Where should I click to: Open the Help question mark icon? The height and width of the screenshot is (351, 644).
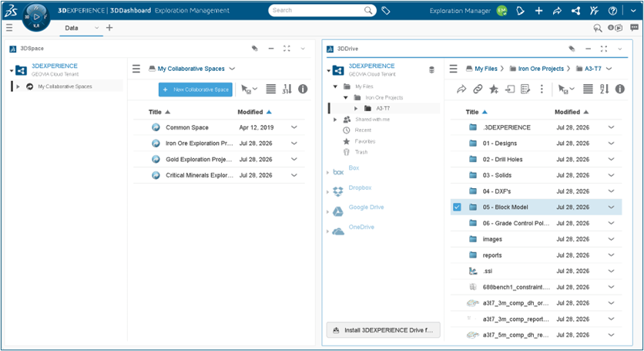612,11
